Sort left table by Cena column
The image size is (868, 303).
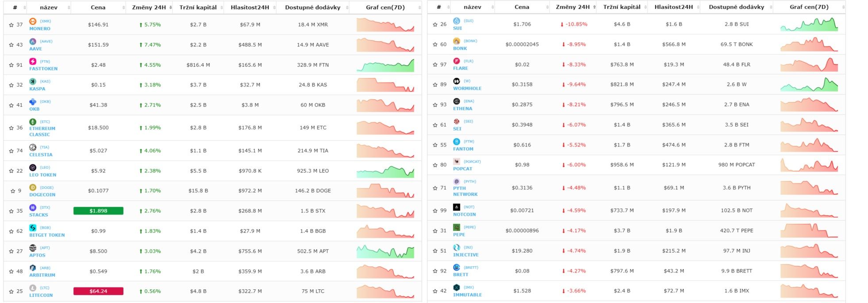(x=98, y=7)
